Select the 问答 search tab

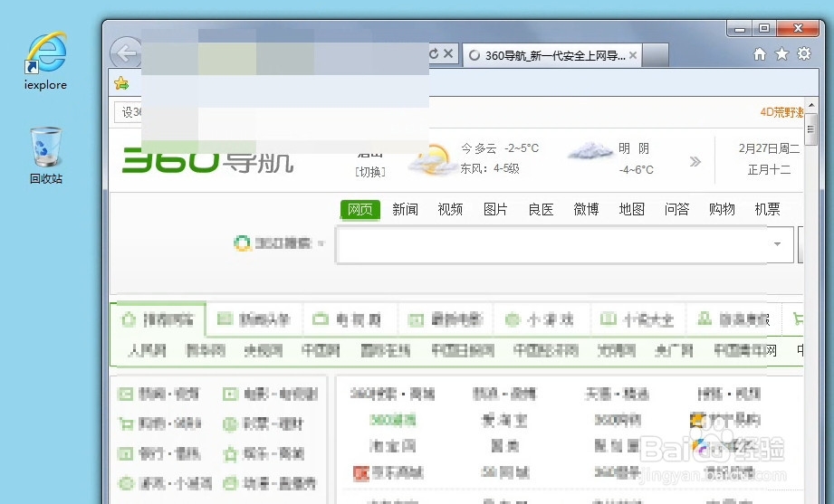click(677, 209)
